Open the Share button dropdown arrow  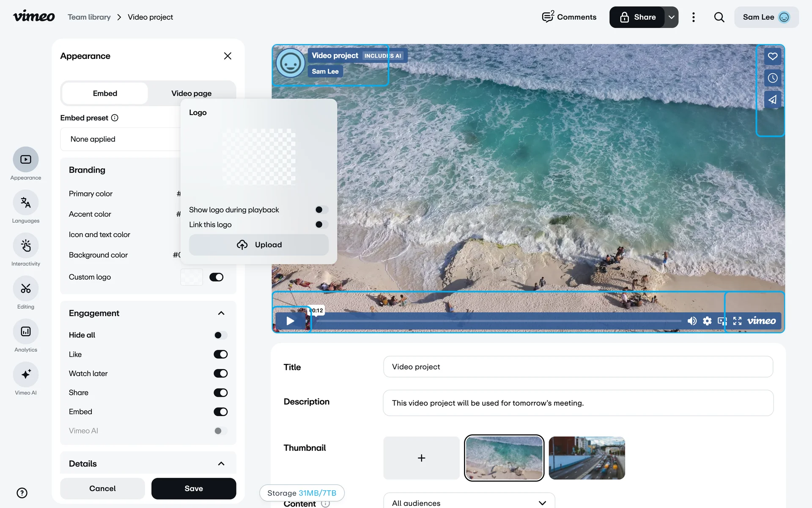(x=671, y=17)
